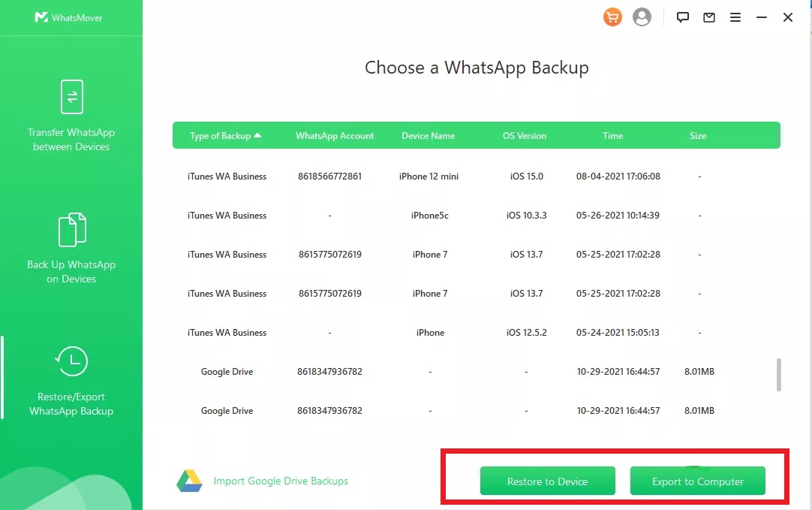Click the Export to Computer button
Viewport: 812px width, 510px height.
click(x=697, y=481)
